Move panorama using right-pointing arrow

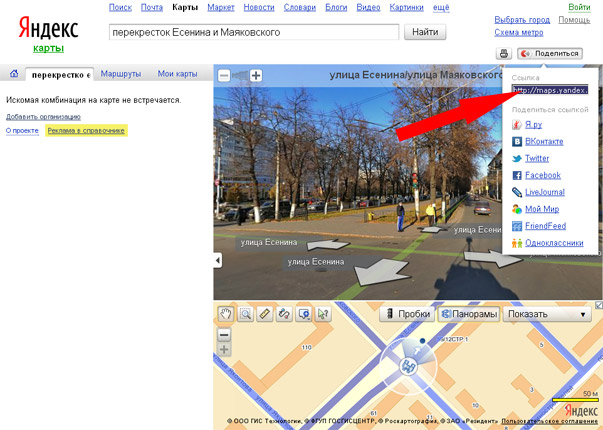(x=493, y=258)
